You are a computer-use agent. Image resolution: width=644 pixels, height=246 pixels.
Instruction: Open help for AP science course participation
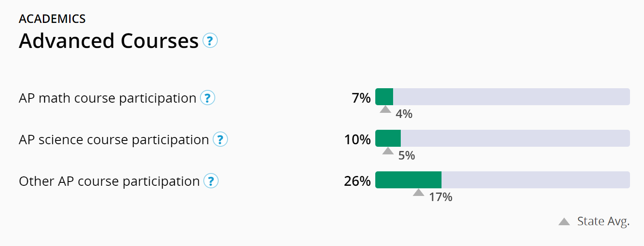[220, 140]
